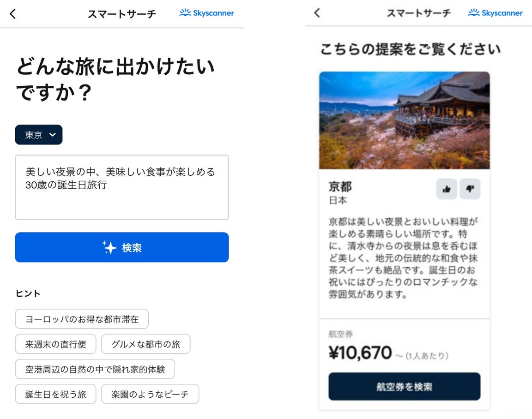Viewport: 532px width, 419px height.
Task: Select the 空港周辺の自然の中で隠れ家的体験 hint
Action: [95, 369]
